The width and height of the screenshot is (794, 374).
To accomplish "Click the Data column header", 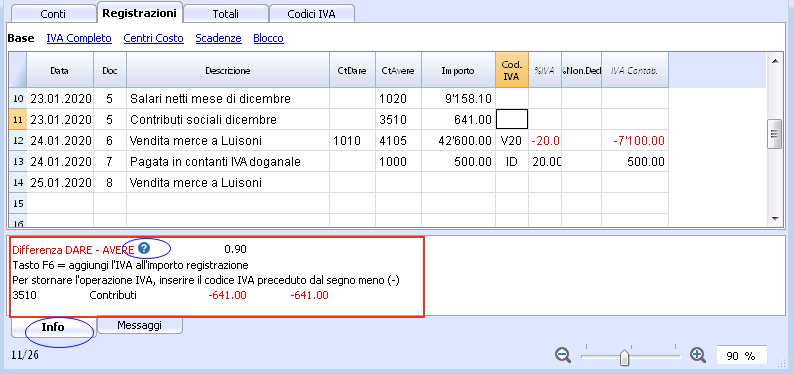I will (x=60, y=70).
